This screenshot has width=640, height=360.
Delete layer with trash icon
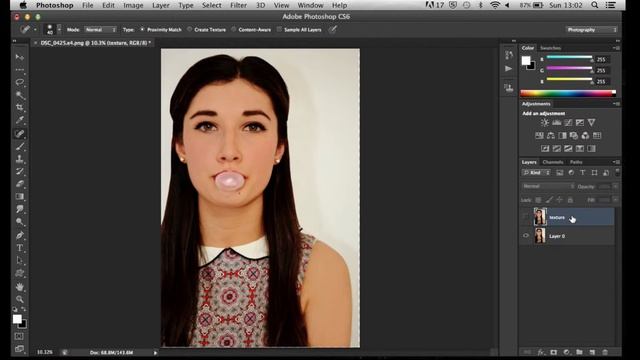pos(605,352)
